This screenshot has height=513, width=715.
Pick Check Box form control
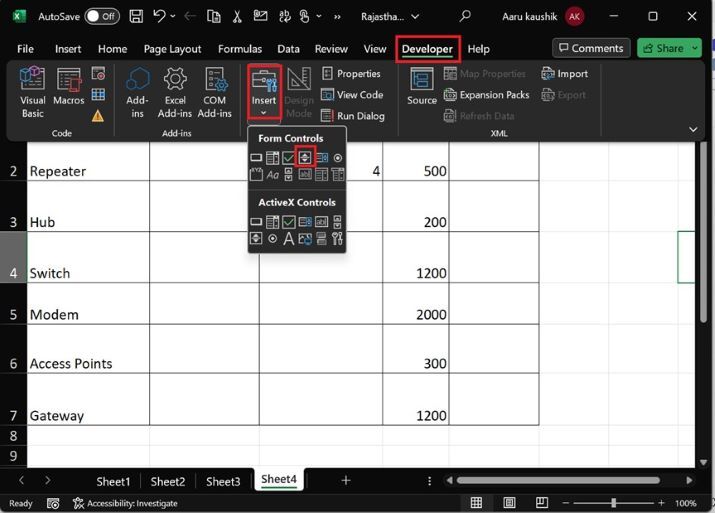(288, 158)
